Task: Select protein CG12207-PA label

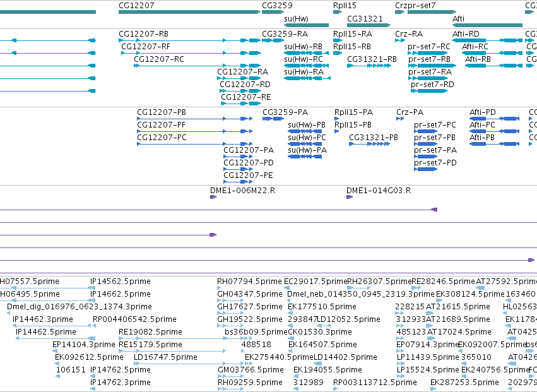Action: [x=249, y=150]
